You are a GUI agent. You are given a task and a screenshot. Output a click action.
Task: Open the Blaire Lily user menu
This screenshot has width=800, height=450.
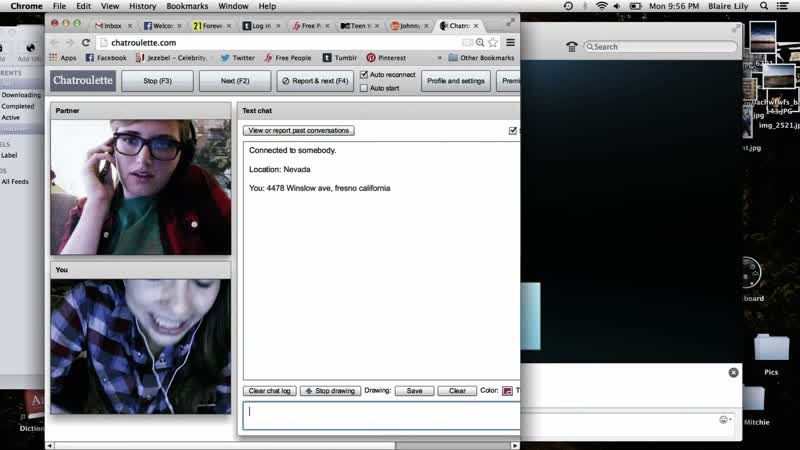click(728, 6)
